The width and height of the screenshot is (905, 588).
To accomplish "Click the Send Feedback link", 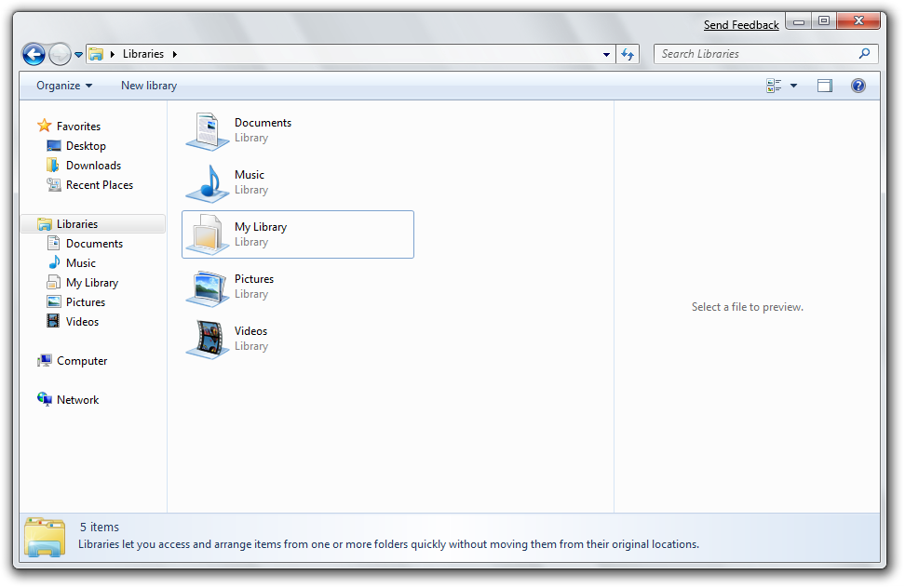I will click(x=741, y=25).
